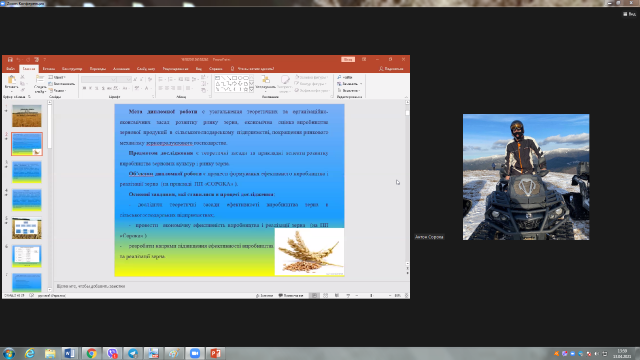Toggle text Shadow formatting
640x360 pixels.
tap(103, 88)
